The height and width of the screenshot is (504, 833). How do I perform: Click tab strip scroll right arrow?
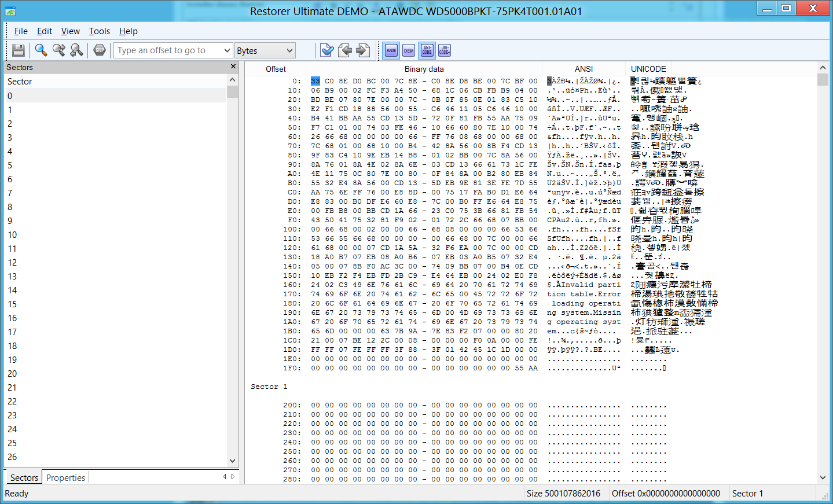[x=233, y=477]
